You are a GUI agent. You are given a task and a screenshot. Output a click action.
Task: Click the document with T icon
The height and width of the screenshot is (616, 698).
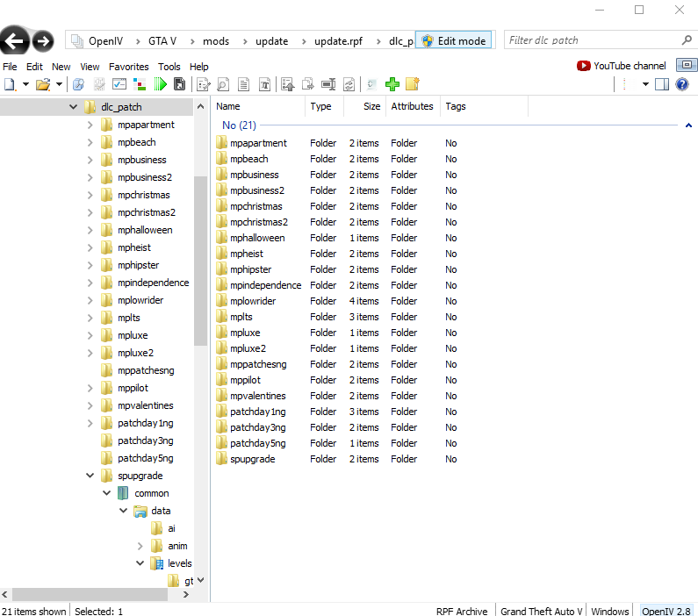264,84
